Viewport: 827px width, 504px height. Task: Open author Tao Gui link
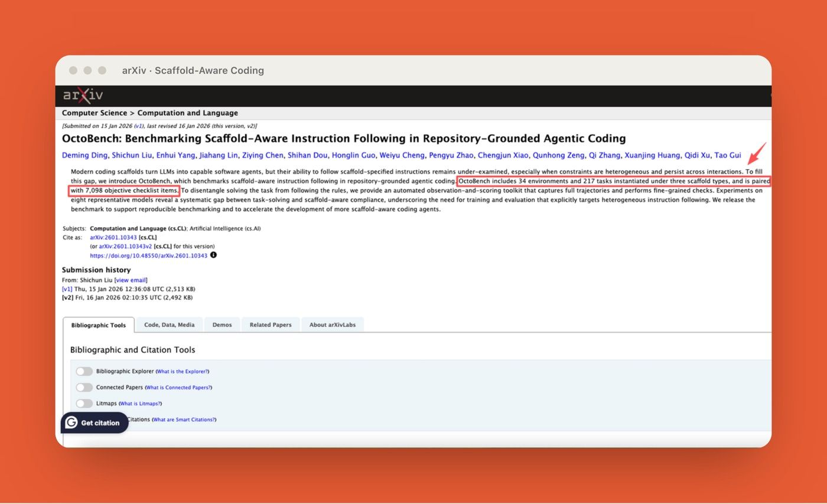point(728,155)
